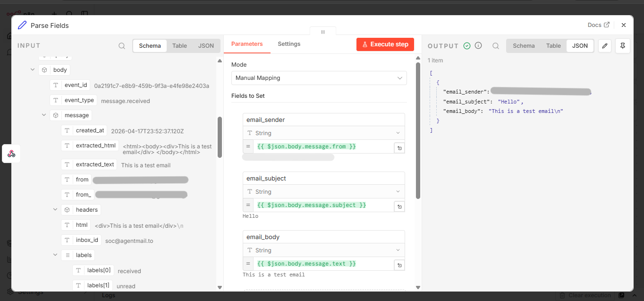Click the webhook node icon on left edge

tap(11, 154)
